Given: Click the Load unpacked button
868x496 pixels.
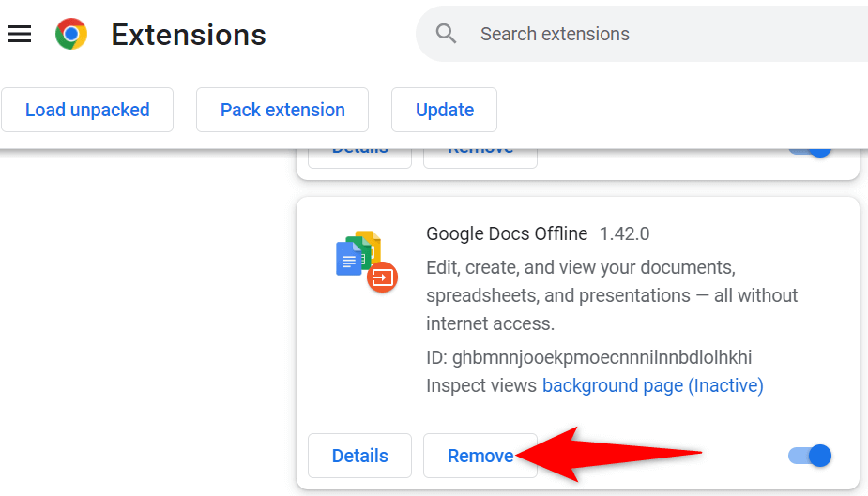Looking at the screenshot, I should point(87,110).
